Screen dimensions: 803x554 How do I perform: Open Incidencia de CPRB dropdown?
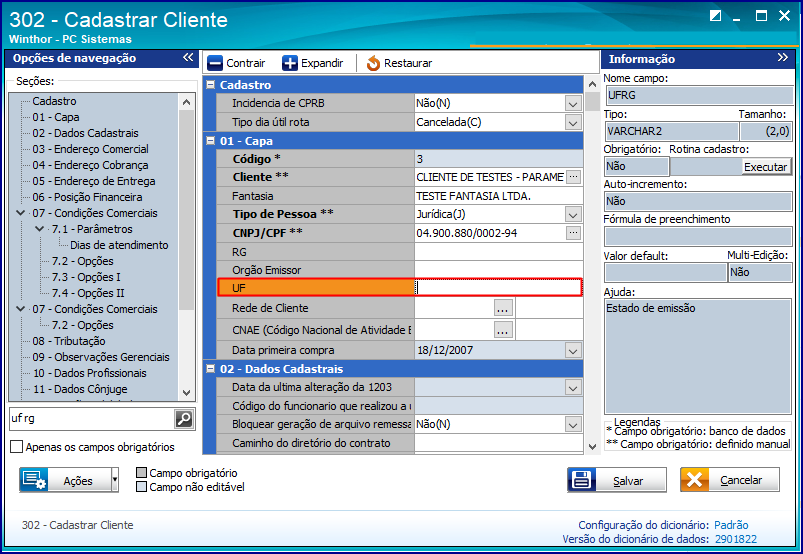pyautogui.click(x=573, y=103)
